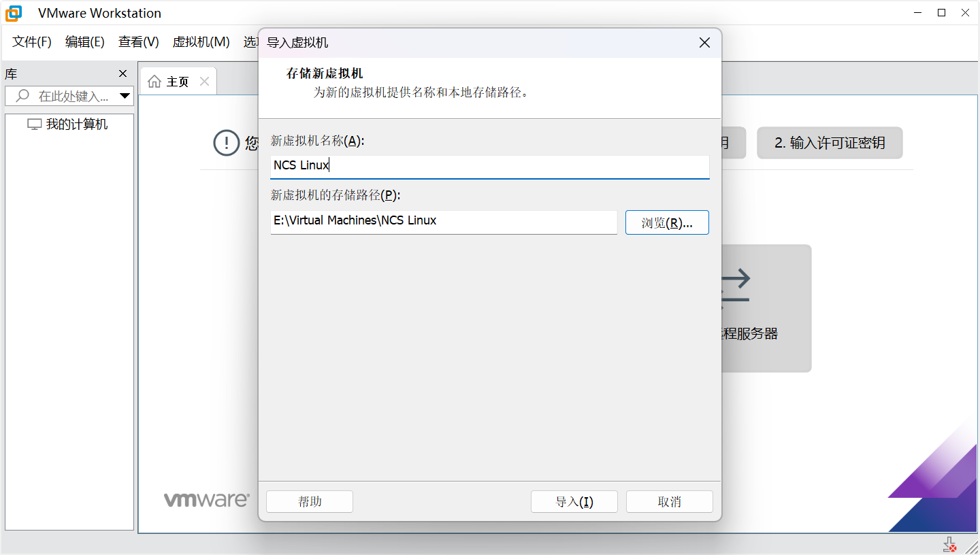Click the 帮助 button
This screenshot has width=980, height=555.
point(310,501)
